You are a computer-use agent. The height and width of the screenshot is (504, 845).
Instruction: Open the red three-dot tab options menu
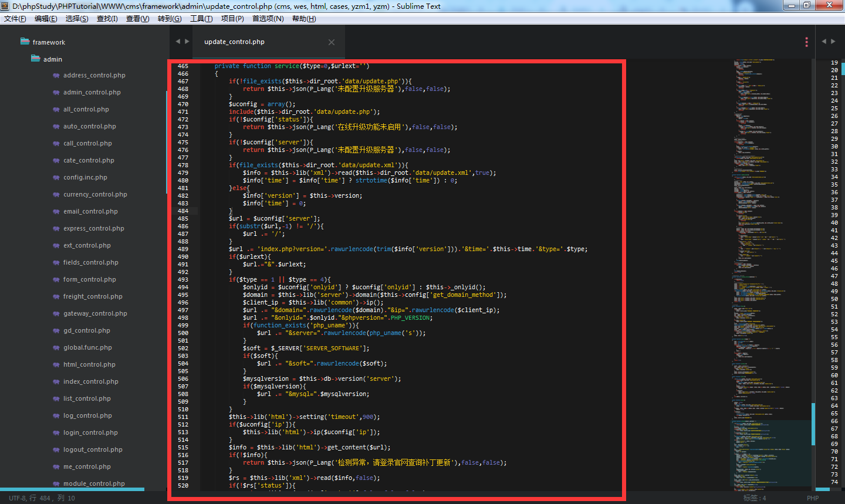click(806, 42)
